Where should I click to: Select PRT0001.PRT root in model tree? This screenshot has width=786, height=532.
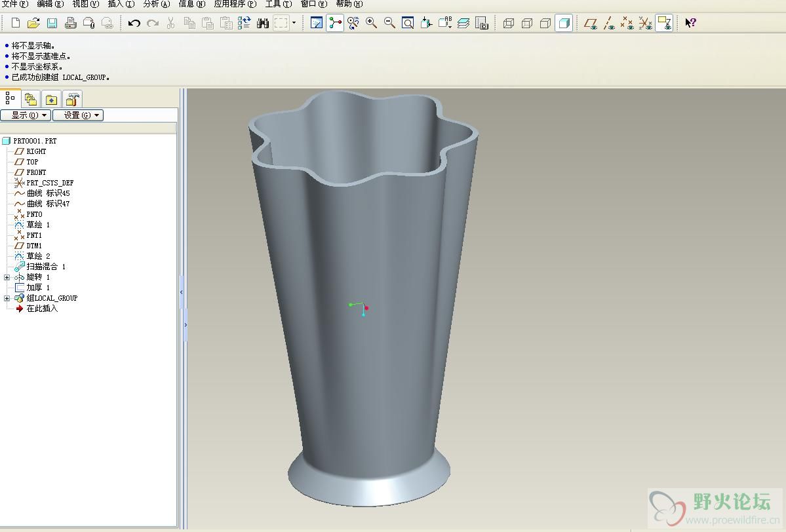pos(35,141)
